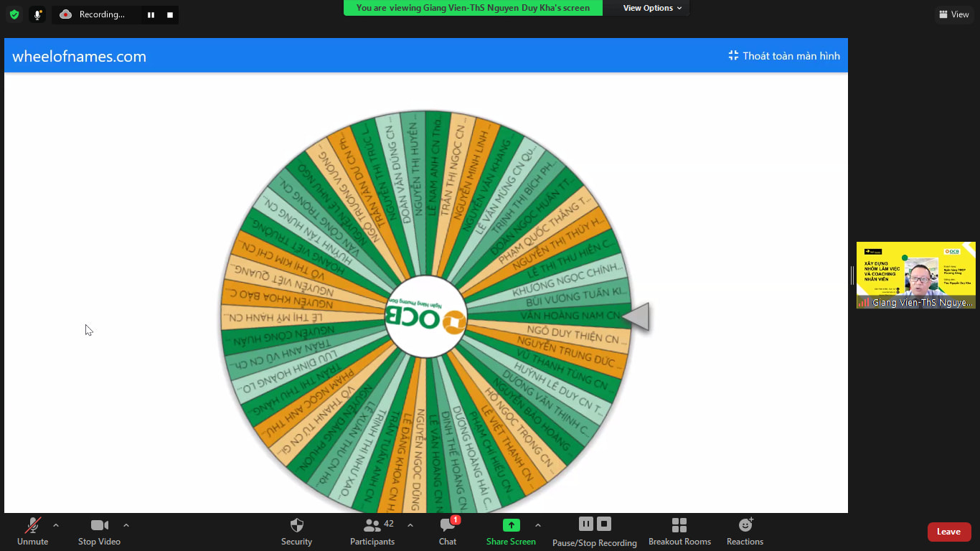Image resolution: width=980 pixels, height=551 pixels.
Task: Click the cloud recording status icon
Action: (65, 14)
